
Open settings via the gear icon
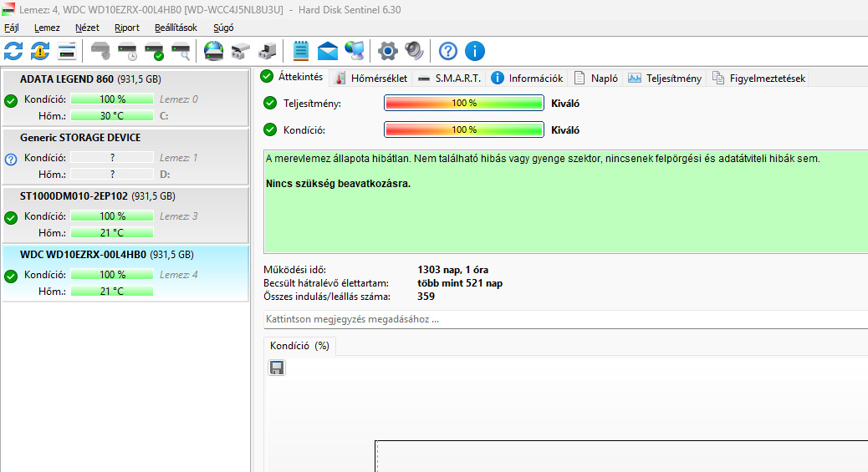[387, 51]
